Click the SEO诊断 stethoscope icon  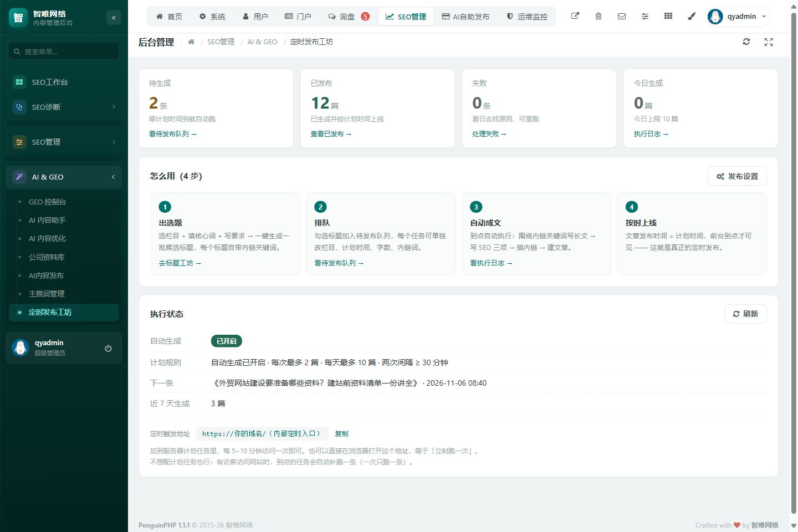[x=19, y=107]
